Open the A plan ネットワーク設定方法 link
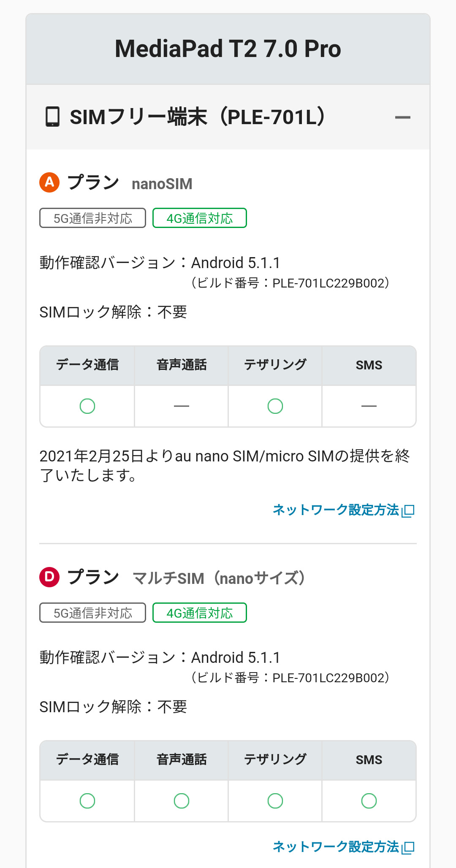 pyautogui.click(x=336, y=510)
